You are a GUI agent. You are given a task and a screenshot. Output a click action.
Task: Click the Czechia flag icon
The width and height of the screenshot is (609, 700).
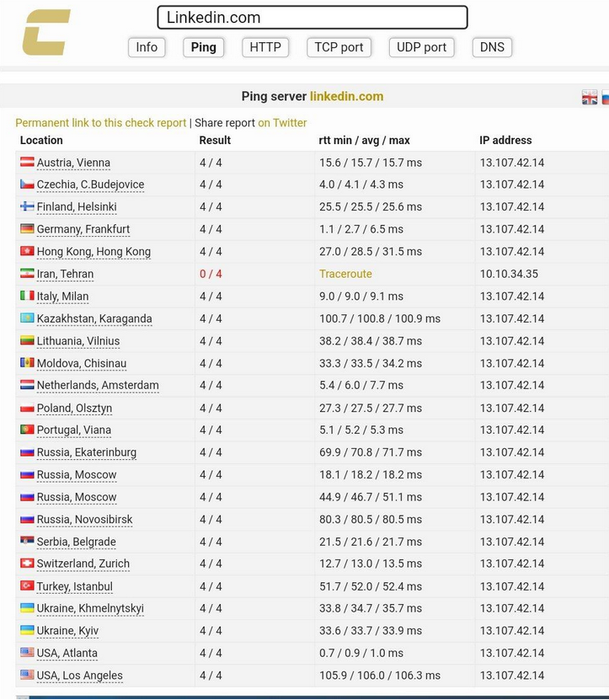(27, 184)
